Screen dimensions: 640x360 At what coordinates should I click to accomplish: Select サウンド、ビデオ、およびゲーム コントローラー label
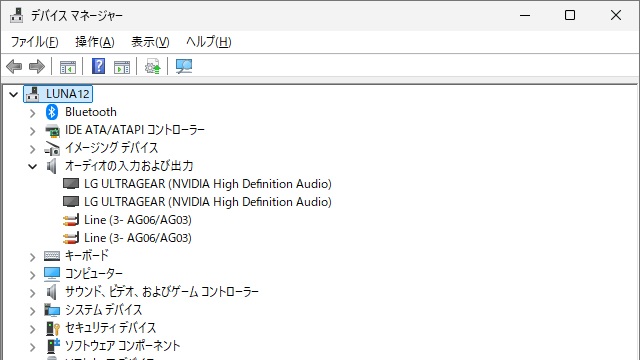pyautogui.click(x=162, y=291)
